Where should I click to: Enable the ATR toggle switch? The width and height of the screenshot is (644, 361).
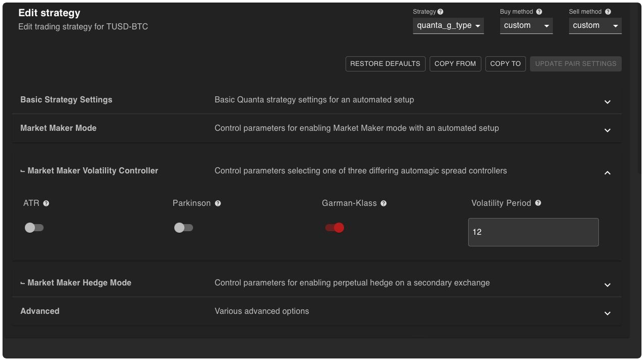(x=34, y=228)
